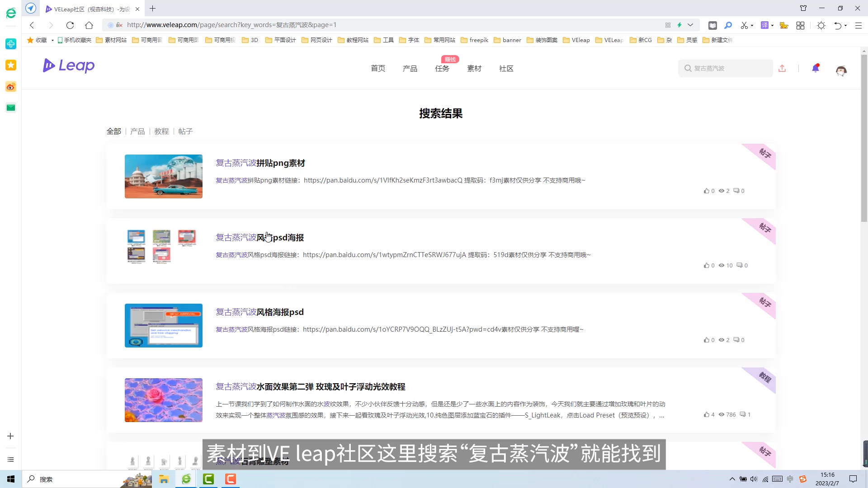Screen dimensions: 868x488
Task: Expand the screenshot tool dropdown arrow
Action: tap(752, 26)
